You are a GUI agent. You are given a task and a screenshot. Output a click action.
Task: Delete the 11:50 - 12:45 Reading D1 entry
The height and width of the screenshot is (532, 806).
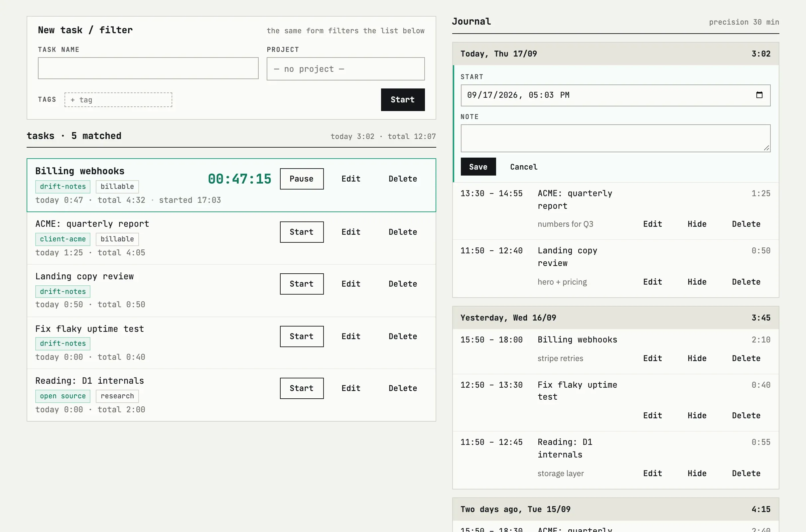coord(746,473)
